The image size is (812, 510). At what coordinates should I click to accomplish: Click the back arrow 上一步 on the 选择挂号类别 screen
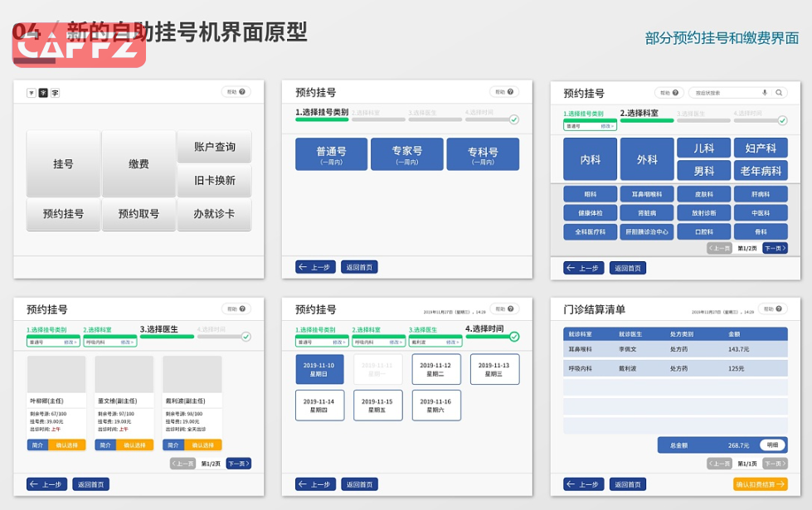315,267
